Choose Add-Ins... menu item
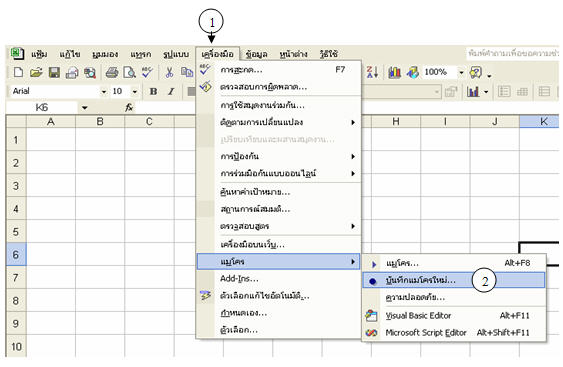The width and height of the screenshot is (563, 367). tap(279, 279)
